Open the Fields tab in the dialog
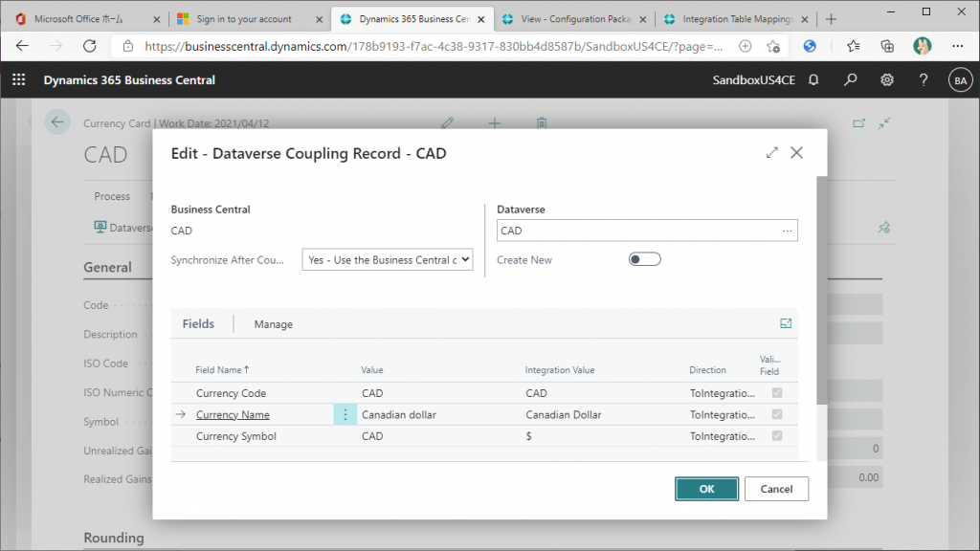This screenshot has width=980, height=551. pyautogui.click(x=198, y=323)
